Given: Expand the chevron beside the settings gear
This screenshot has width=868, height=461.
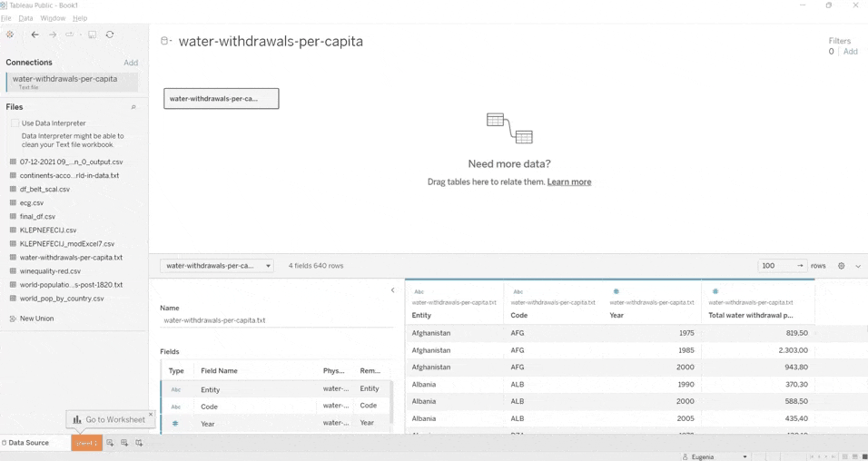Looking at the screenshot, I should coord(858,266).
